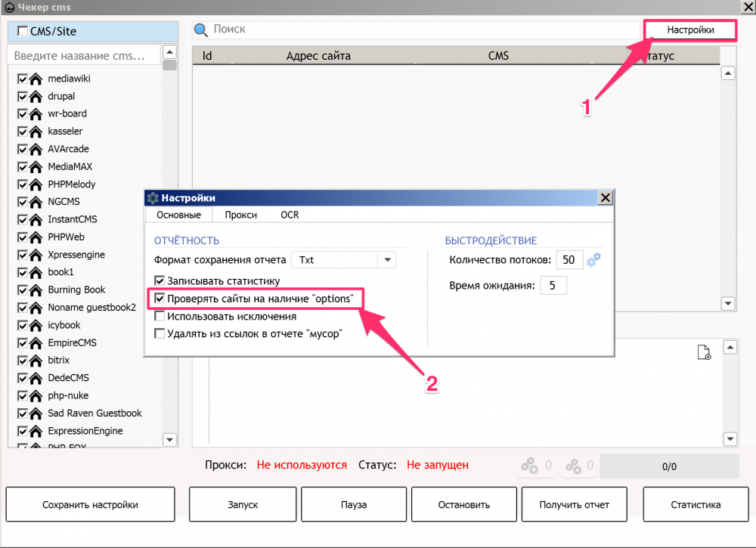Click the search magnifier icon
756x548 pixels.
[200, 30]
